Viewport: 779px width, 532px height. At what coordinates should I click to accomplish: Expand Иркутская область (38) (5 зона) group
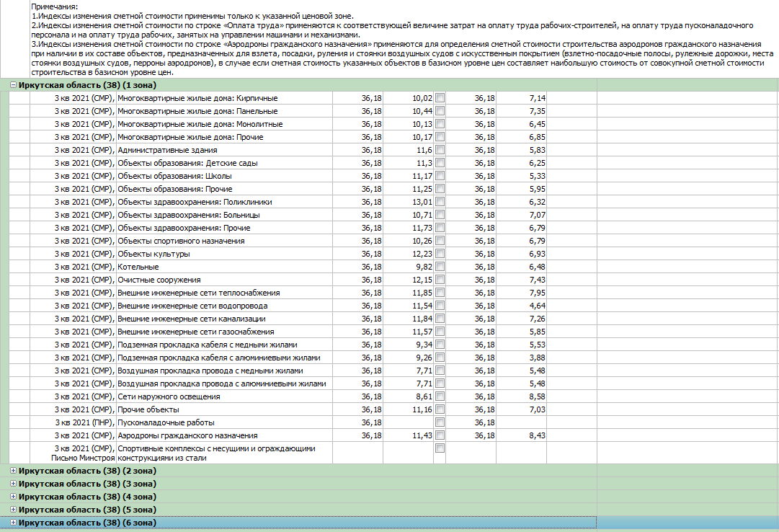[13, 510]
